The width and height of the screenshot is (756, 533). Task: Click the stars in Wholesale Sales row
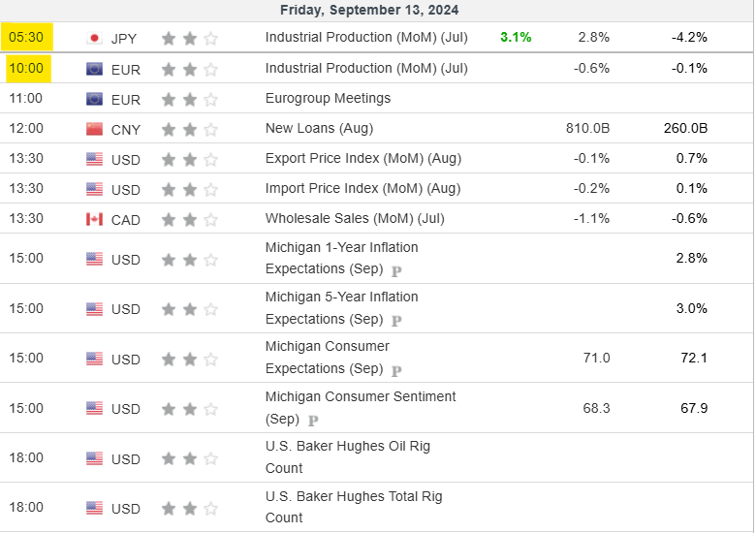[189, 220]
